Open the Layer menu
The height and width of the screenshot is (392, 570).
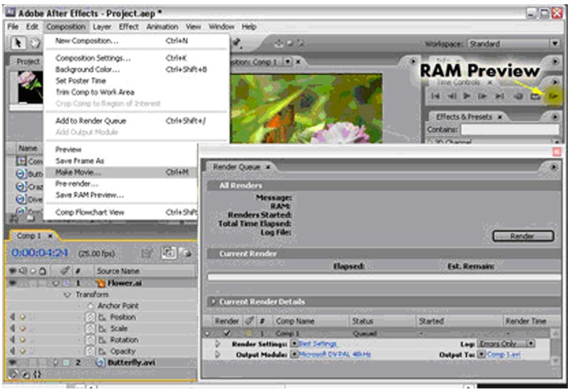coord(102,27)
